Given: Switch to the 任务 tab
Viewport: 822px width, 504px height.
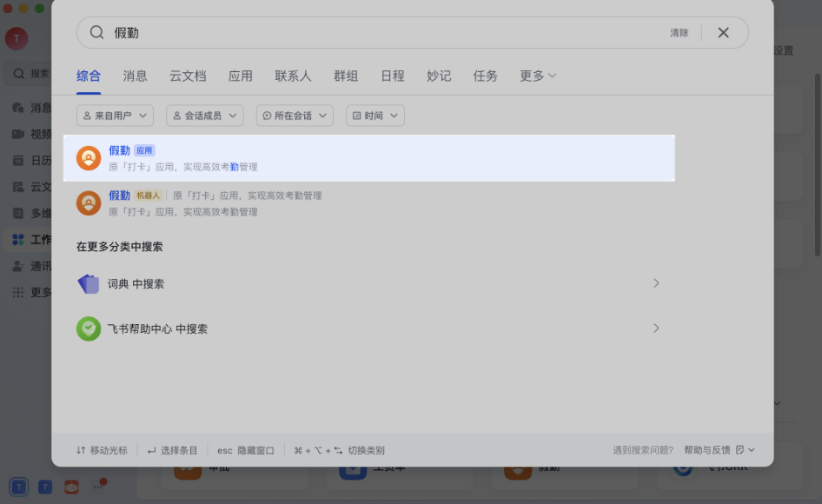Looking at the screenshot, I should (486, 76).
